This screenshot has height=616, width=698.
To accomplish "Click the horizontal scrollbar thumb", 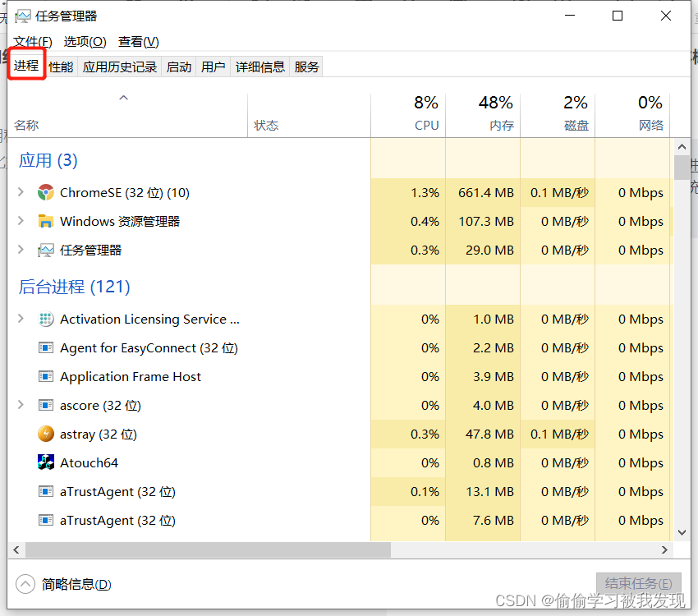I will 208,549.
